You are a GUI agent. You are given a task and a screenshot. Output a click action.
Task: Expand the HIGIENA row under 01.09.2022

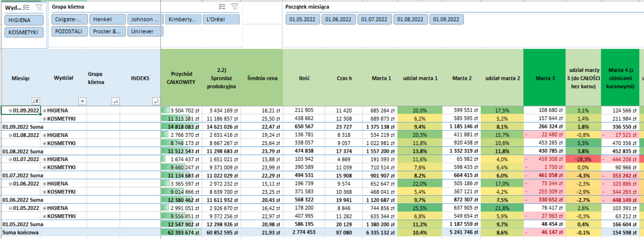[x=44, y=111]
